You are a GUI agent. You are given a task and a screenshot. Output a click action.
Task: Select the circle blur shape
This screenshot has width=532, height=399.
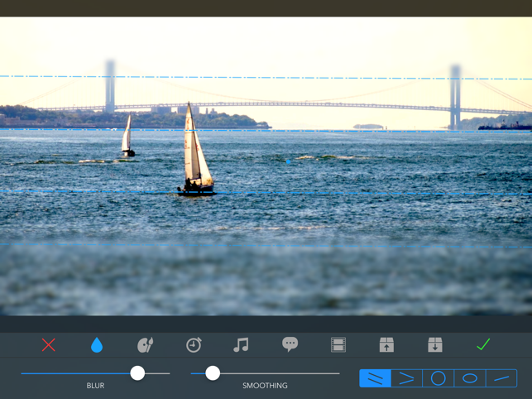pos(439,378)
